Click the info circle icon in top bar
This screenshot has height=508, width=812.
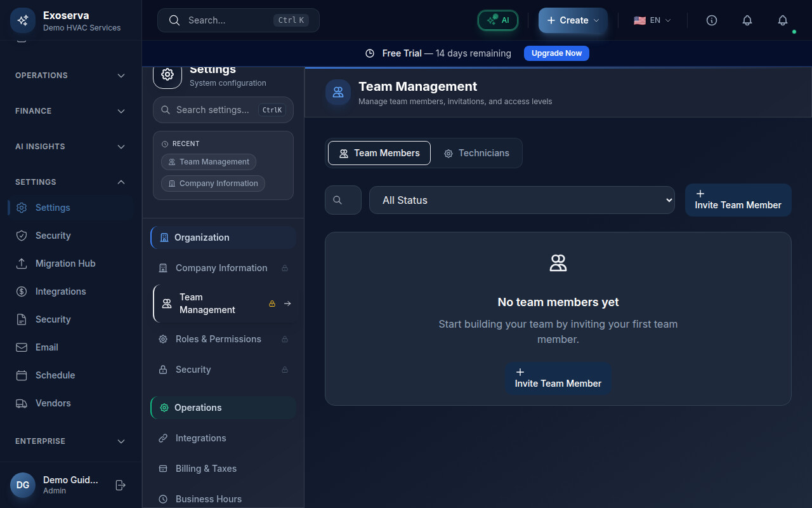click(712, 20)
